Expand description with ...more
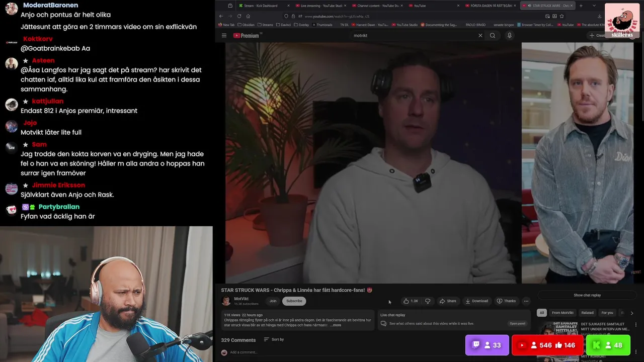 coord(336,325)
